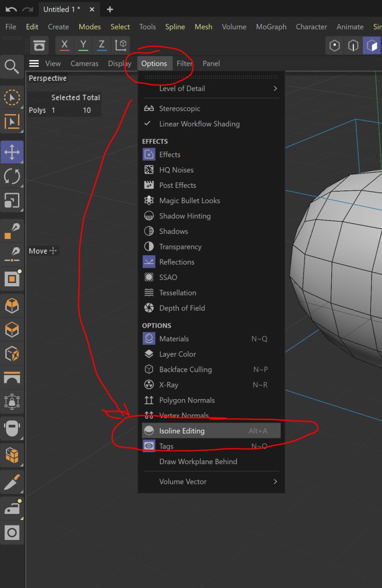Image resolution: width=382 pixels, height=588 pixels.
Task: Toggle X-Ray mode
Action: [211, 385]
